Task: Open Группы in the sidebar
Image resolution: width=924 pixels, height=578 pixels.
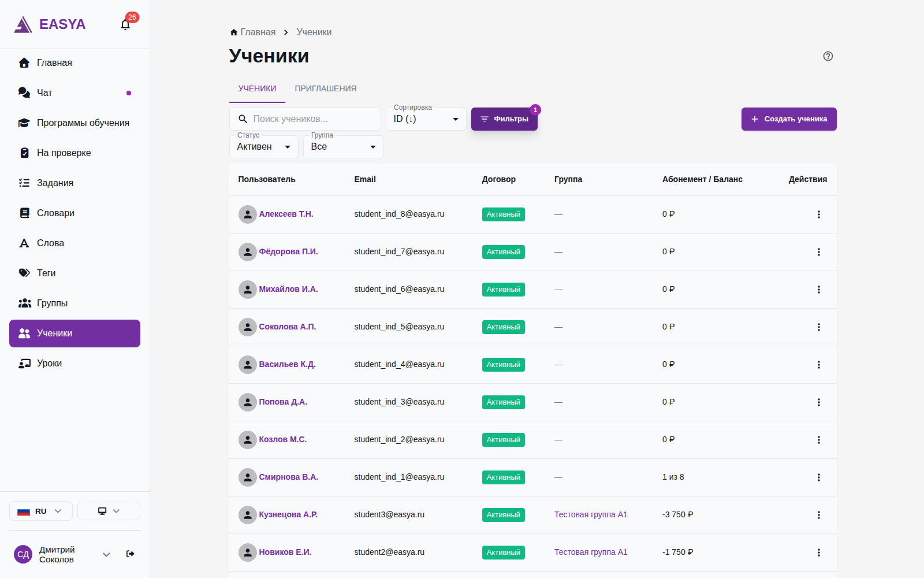Action: pyautogui.click(x=75, y=303)
